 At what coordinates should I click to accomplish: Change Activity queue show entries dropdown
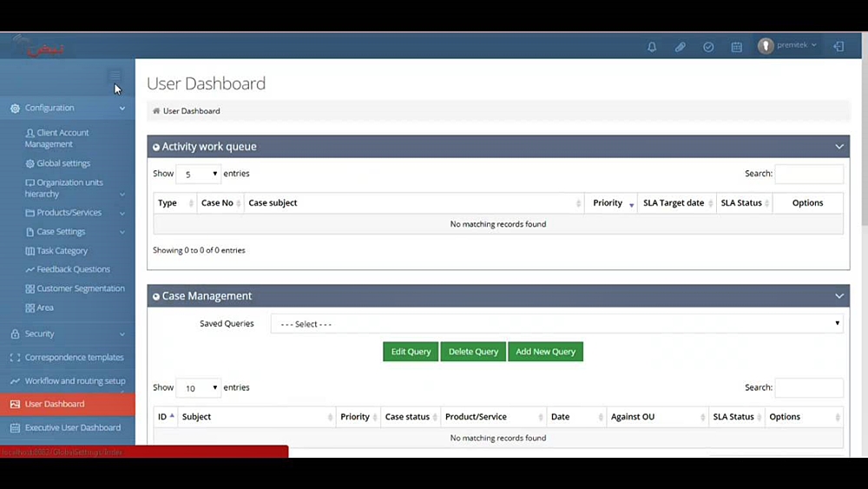pos(199,175)
